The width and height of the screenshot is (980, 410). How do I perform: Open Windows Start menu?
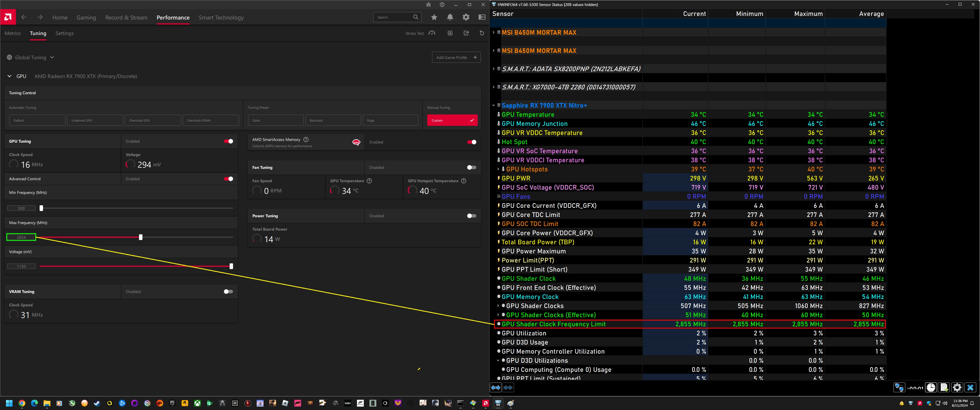pos(9,403)
